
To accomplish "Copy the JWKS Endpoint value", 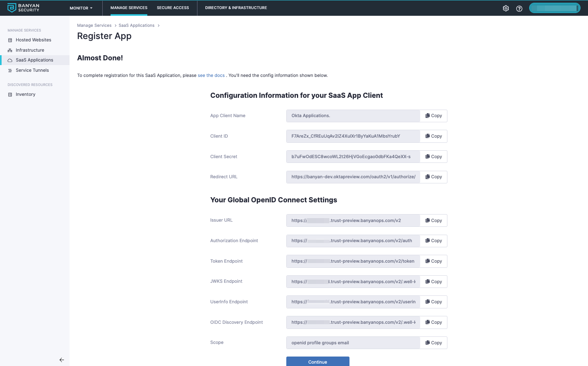I will tap(434, 282).
